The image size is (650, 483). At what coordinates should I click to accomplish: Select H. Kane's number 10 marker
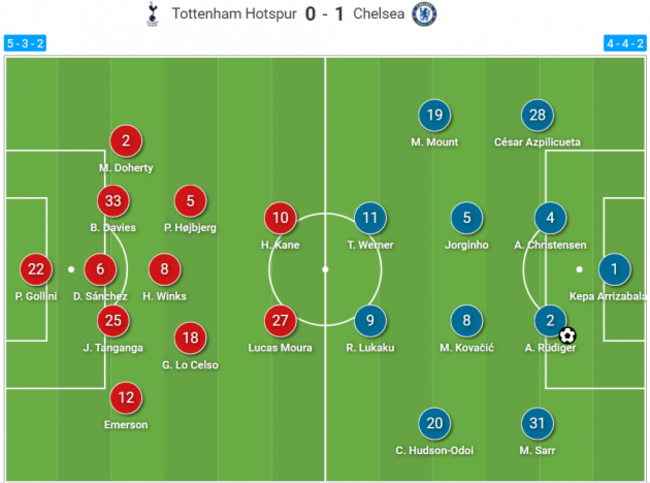click(282, 218)
